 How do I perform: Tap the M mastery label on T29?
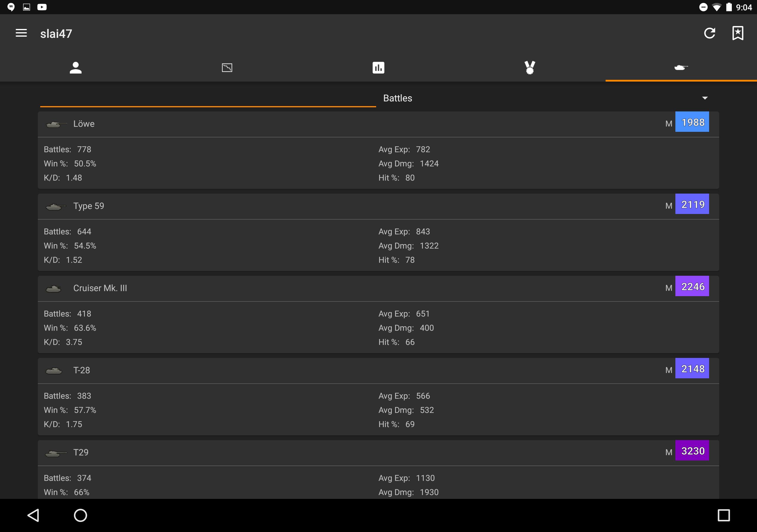[669, 452]
